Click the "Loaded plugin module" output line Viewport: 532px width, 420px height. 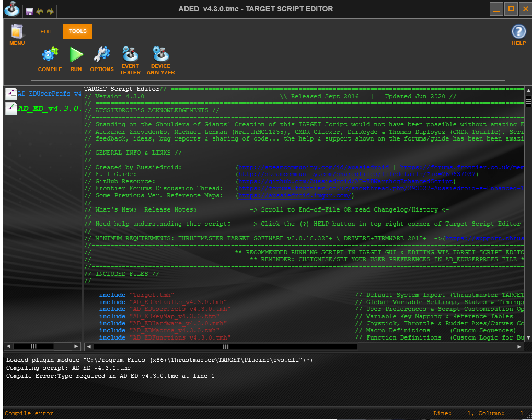pyautogui.click(x=159, y=360)
